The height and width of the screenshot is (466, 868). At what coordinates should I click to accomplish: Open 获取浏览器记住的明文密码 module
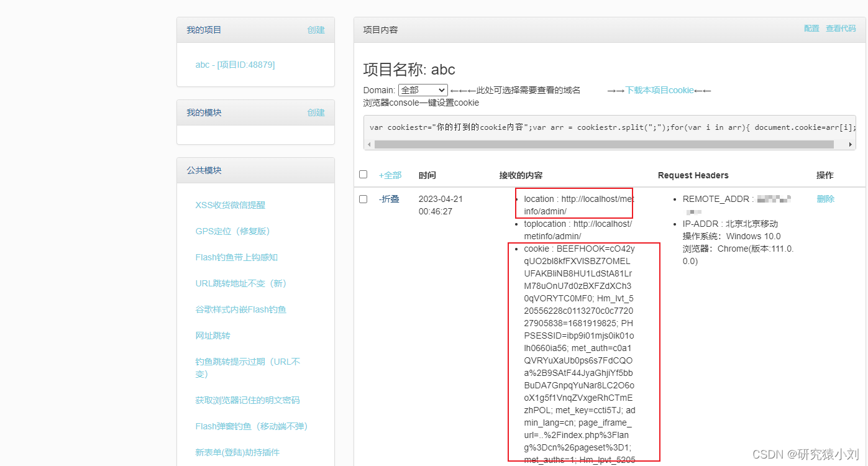click(247, 400)
